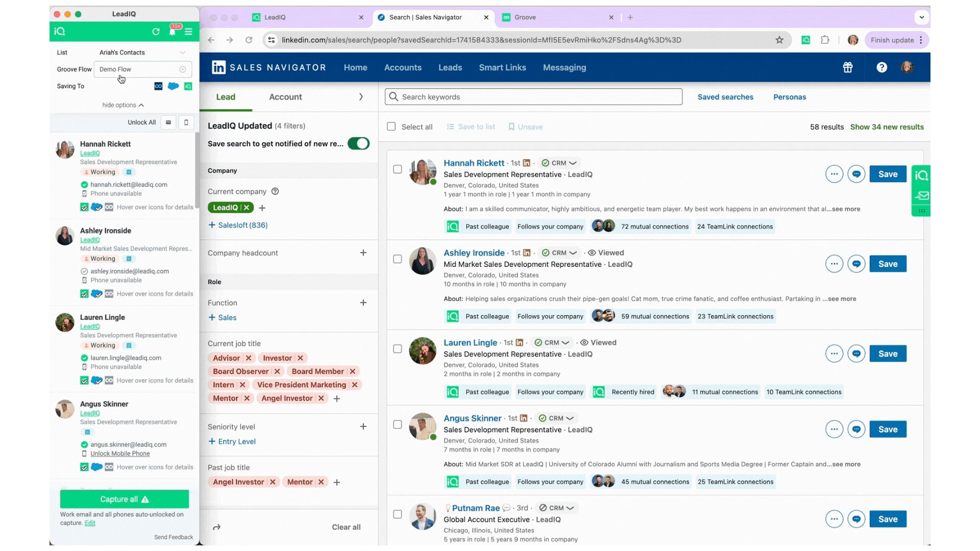Open Sales Navigator help question icon
The width and height of the screenshot is (980, 551).
click(x=881, y=67)
